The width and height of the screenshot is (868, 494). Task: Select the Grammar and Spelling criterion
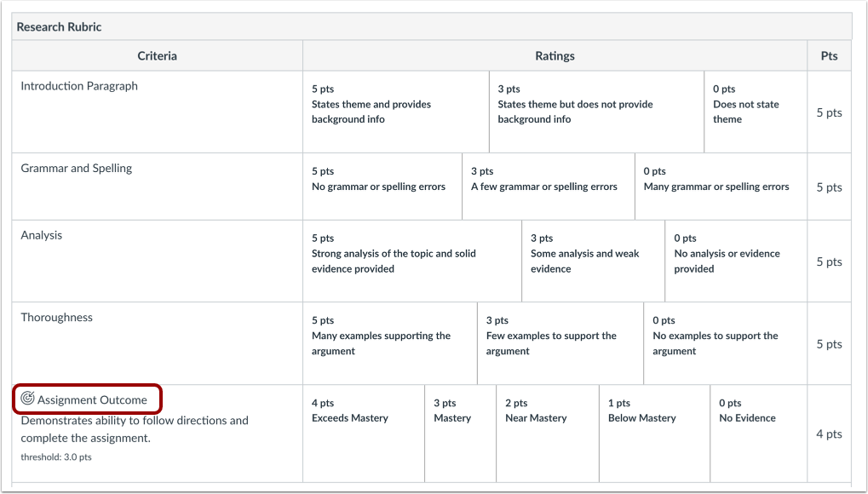(x=76, y=168)
